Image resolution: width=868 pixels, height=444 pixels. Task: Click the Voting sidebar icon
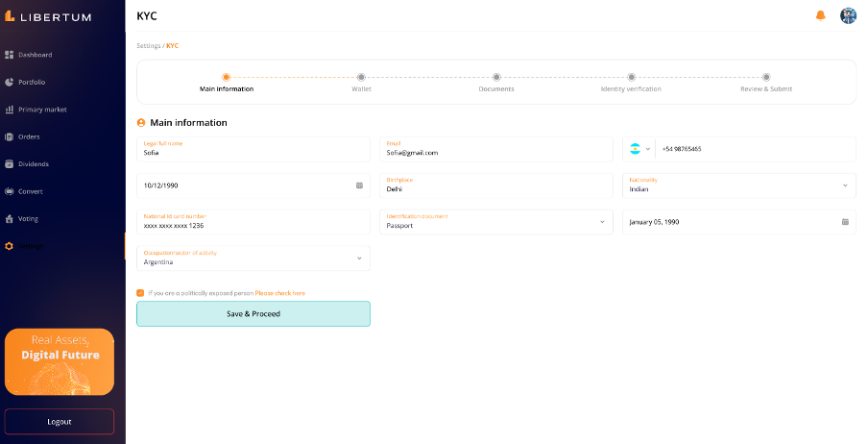pyautogui.click(x=10, y=219)
